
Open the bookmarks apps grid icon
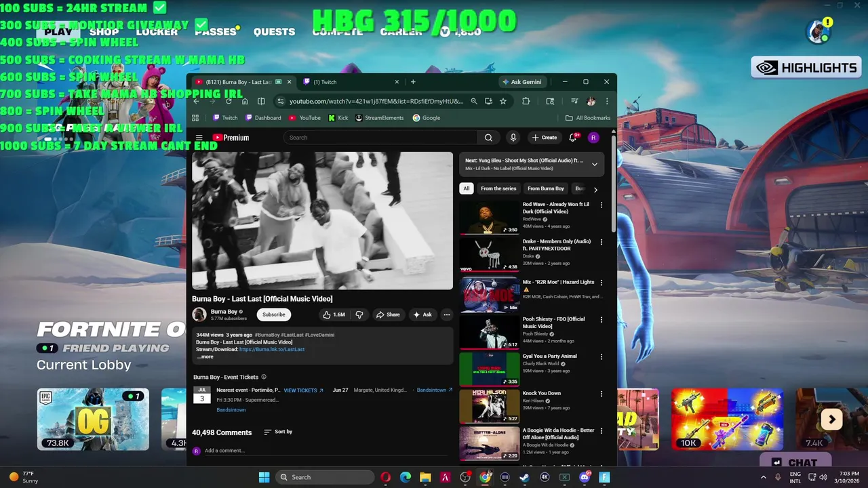click(195, 118)
